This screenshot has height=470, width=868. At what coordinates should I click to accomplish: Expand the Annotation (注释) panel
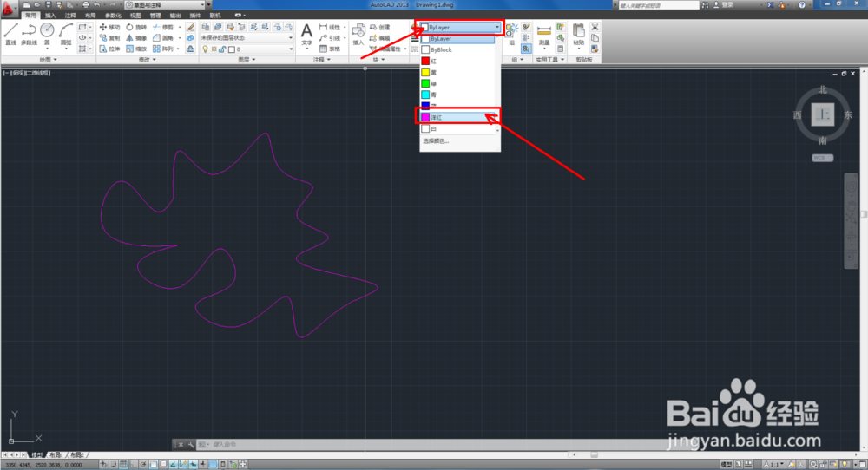coord(320,60)
